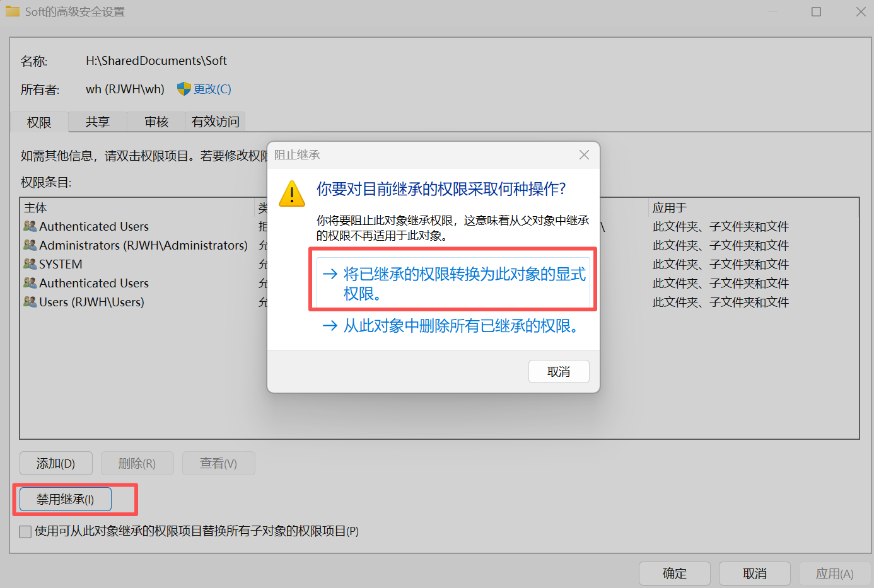This screenshot has height=588, width=874.
Task: Click the Soft folder icon in title bar
Action: pos(13,11)
